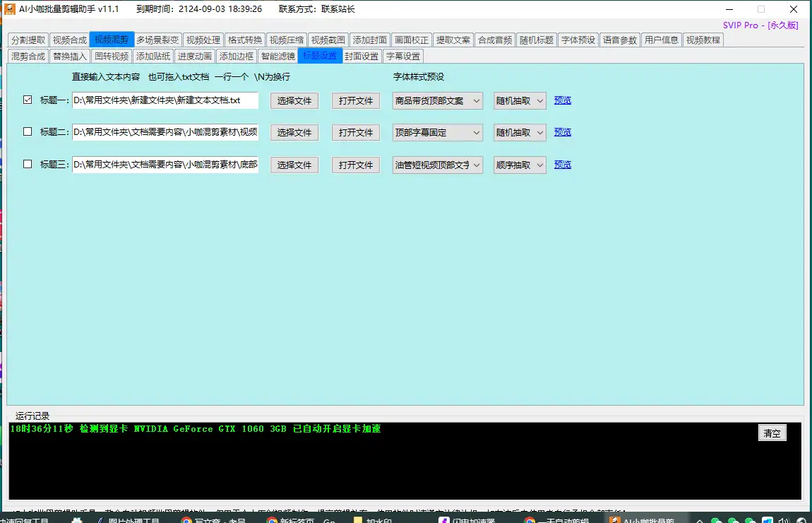
Task: Click 选择文件 button for 标题一
Action: (x=294, y=101)
